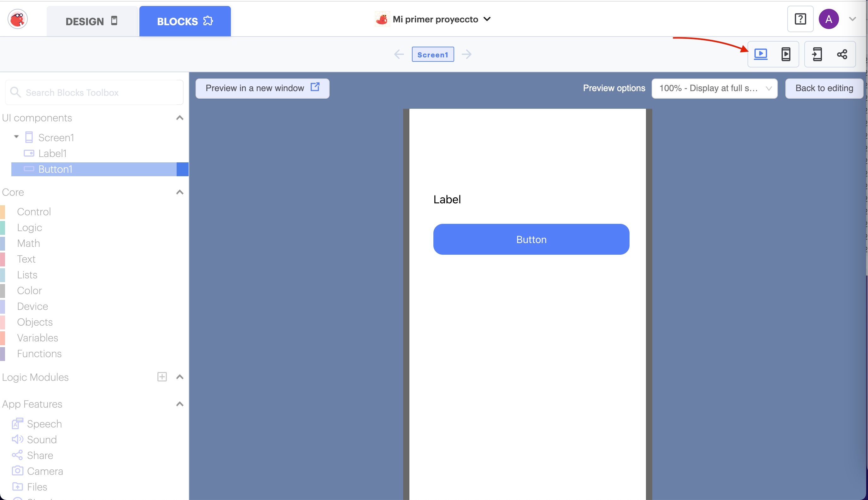Click Back to editing button
The height and width of the screenshot is (500, 868).
click(x=824, y=88)
